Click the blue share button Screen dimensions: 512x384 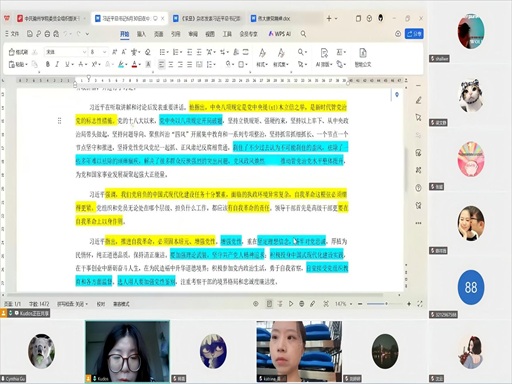click(414, 34)
